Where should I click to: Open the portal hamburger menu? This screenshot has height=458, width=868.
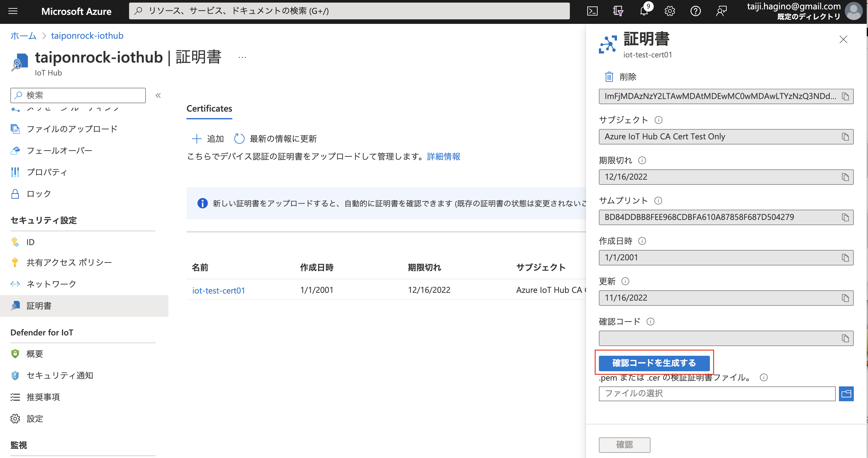pyautogui.click(x=13, y=11)
